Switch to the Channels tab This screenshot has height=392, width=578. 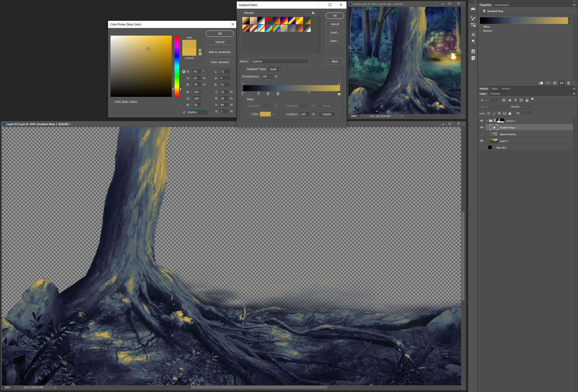pos(495,94)
